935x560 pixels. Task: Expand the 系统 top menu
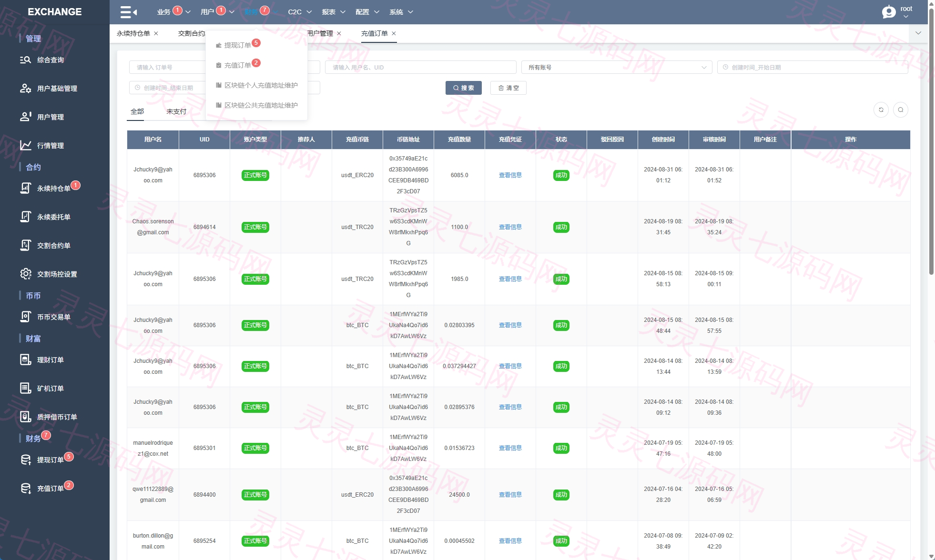point(401,12)
